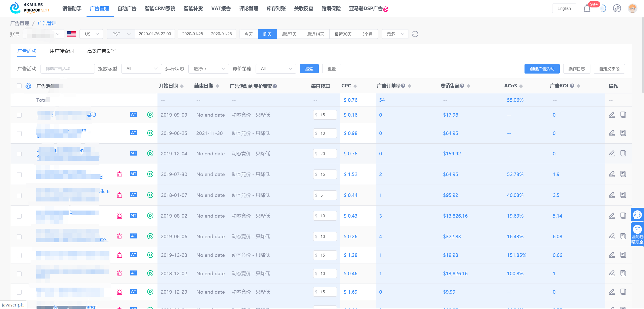This screenshot has height=309, width=644.
Task: Open the customer service chat bubble icon
Action: [x=638, y=215]
